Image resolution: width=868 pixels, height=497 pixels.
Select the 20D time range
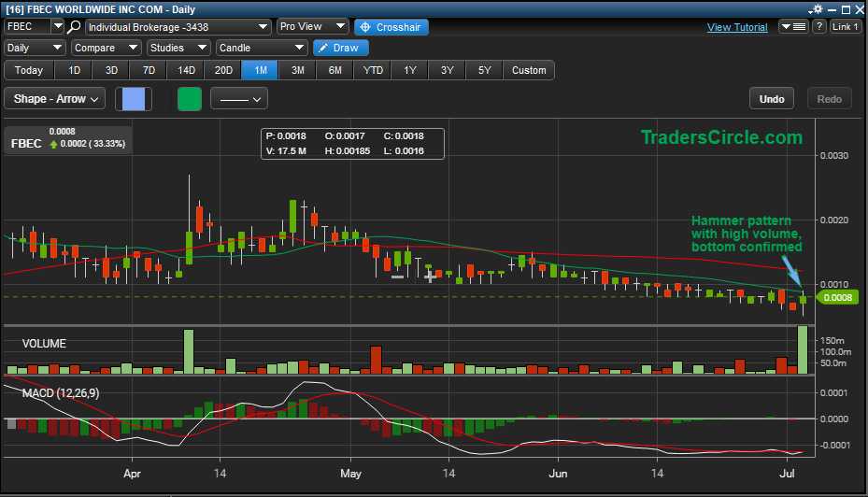[223, 70]
